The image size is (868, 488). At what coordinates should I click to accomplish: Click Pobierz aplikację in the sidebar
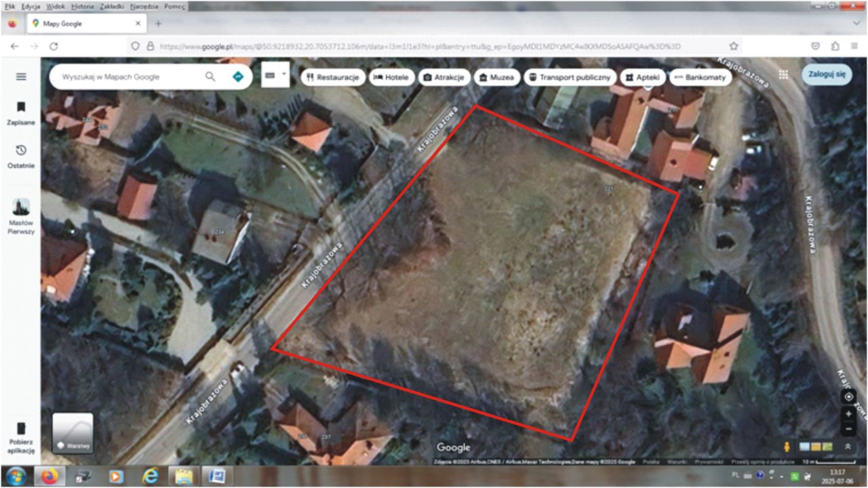click(21, 436)
